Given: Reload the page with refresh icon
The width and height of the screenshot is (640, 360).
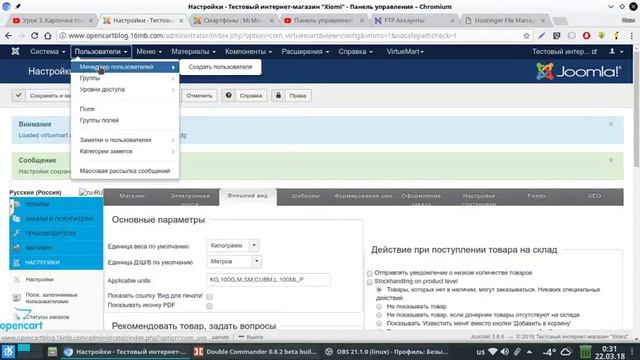Looking at the screenshot, I should point(34,36).
